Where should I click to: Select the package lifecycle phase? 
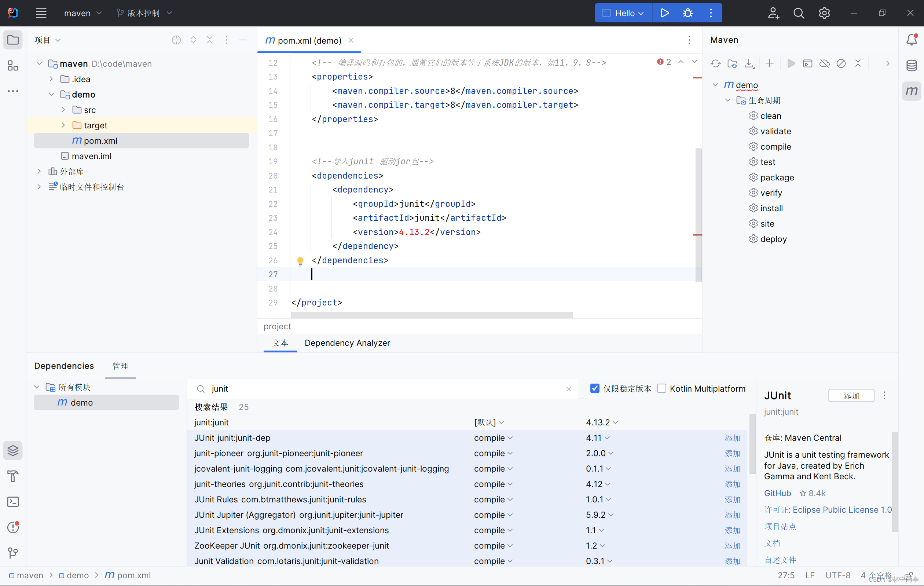pyautogui.click(x=777, y=177)
